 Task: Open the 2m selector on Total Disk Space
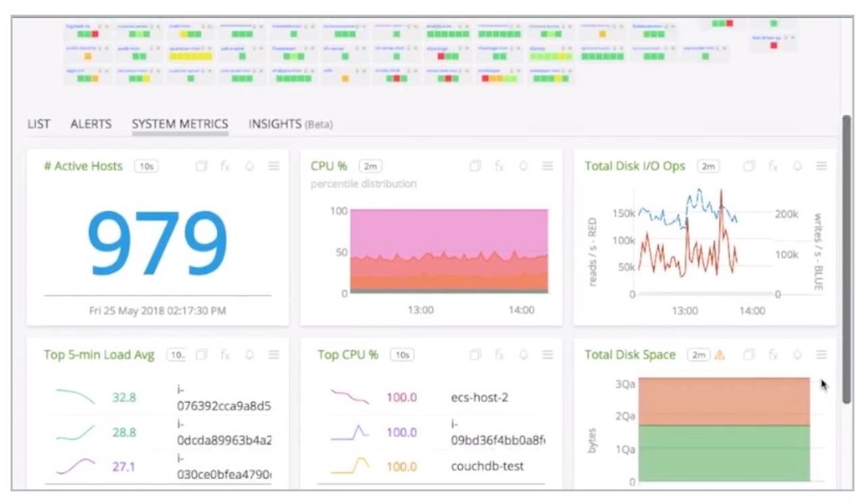[699, 354]
